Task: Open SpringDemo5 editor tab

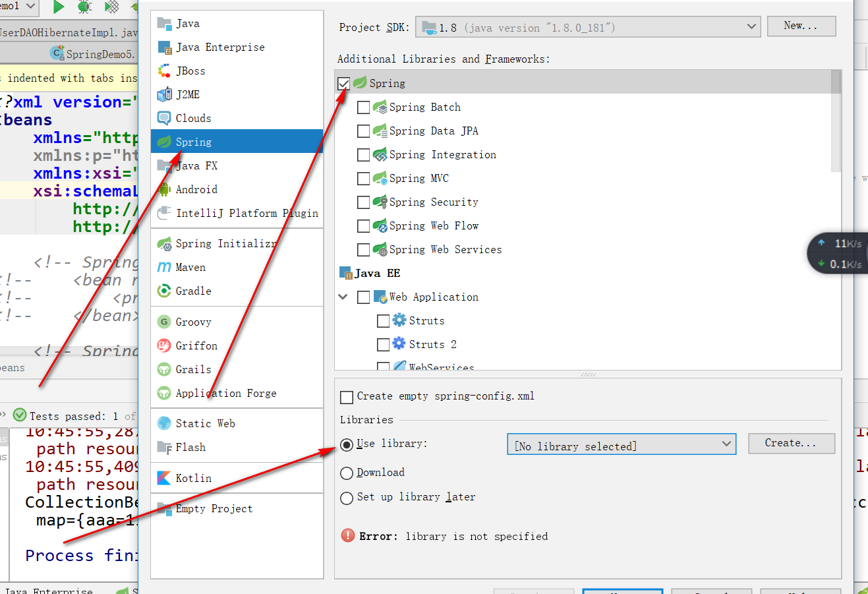Action: click(92, 54)
